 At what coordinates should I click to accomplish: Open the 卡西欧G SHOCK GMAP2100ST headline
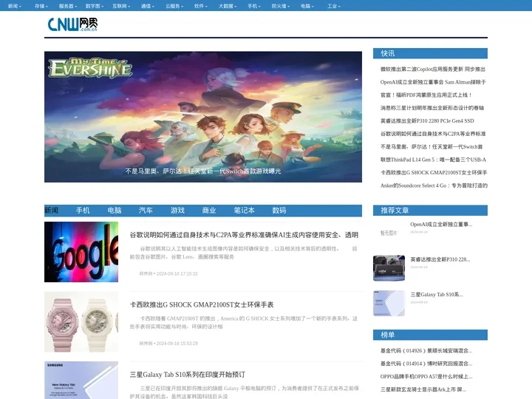[x=202, y=304]
